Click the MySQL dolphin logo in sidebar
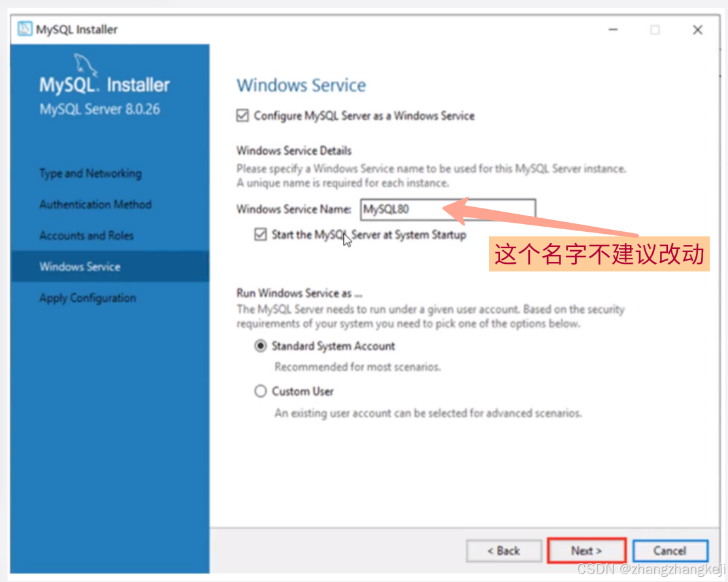 86,64
